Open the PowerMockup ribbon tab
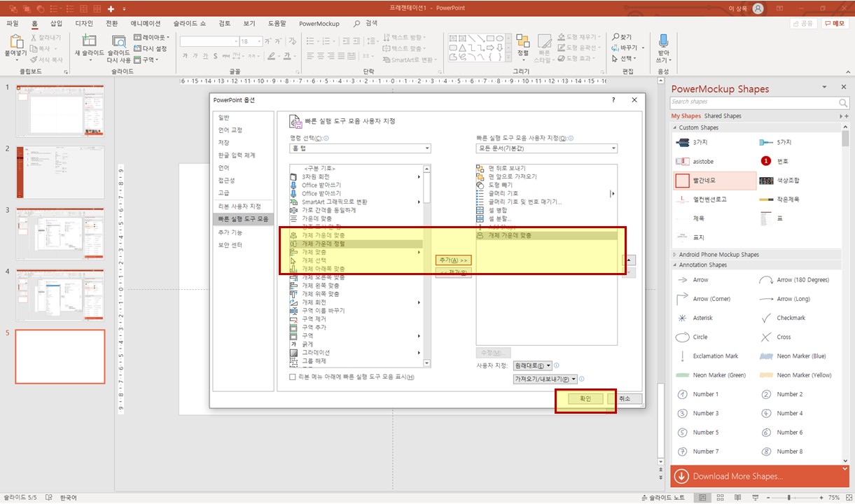855x504 pixels. (x=319, y=23)
